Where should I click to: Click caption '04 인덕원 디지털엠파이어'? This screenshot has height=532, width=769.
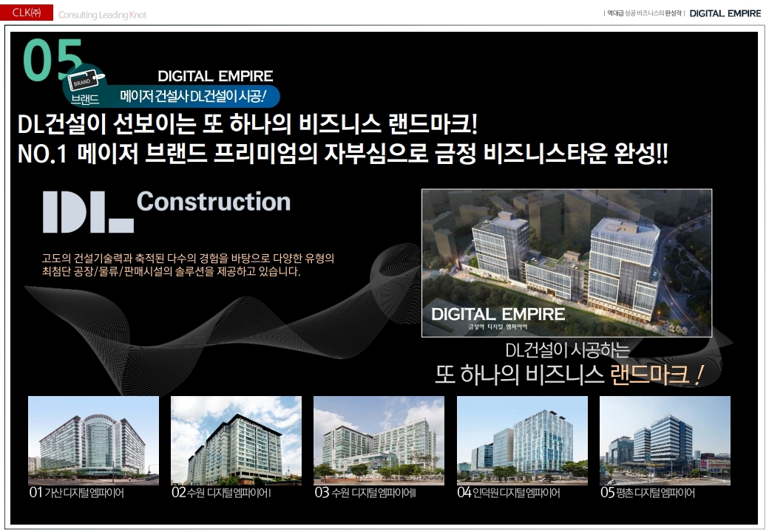[x=509, y=492]
